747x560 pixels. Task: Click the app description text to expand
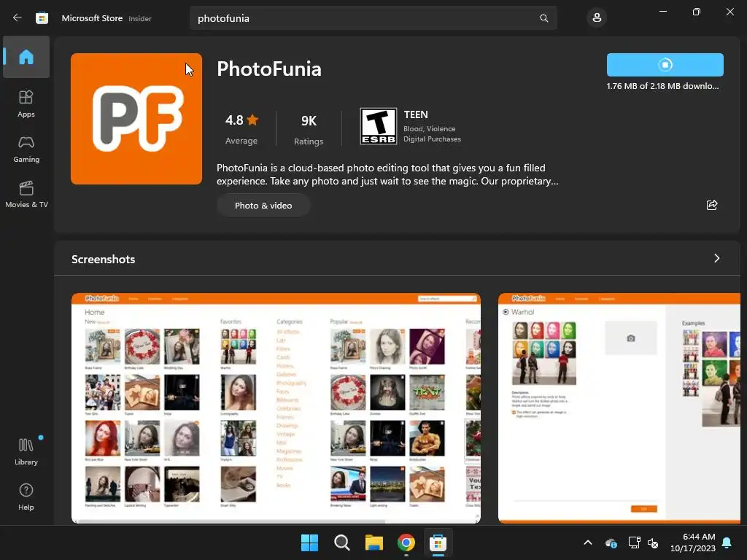(x=387, y=174)
